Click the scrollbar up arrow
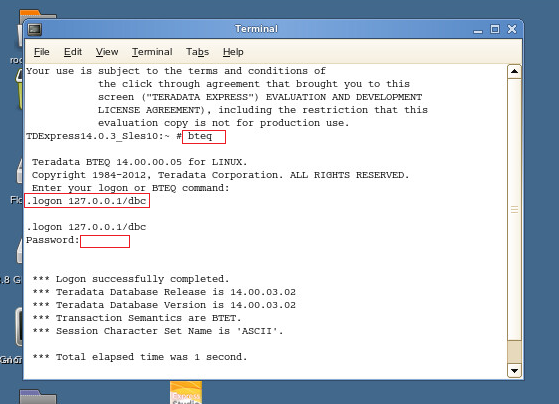Image resolution: width=559 pixels, height=404 pixels. pyautogui.click(x=514, y=71)
